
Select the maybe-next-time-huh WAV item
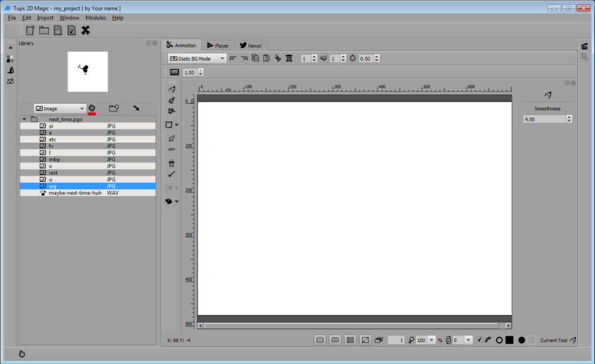pos(75,193)
